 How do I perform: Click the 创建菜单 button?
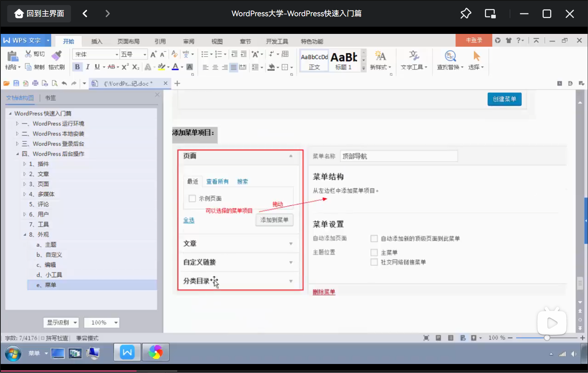pyautogui.click(x=504, y=99)
